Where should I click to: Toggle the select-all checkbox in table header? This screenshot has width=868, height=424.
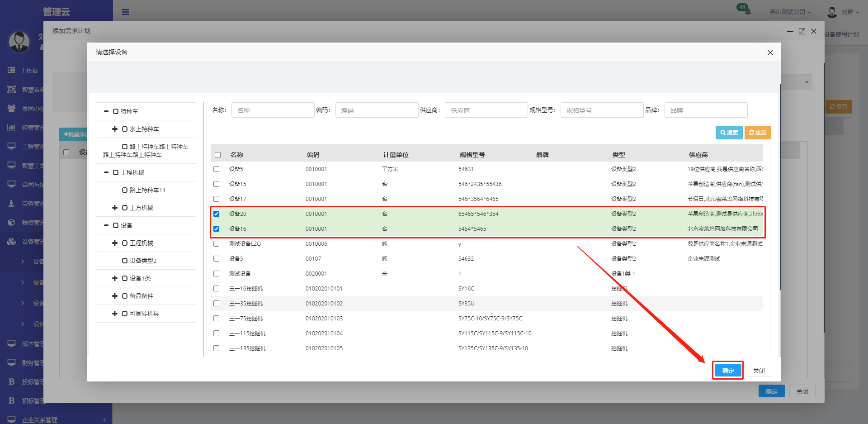[218, 155]
